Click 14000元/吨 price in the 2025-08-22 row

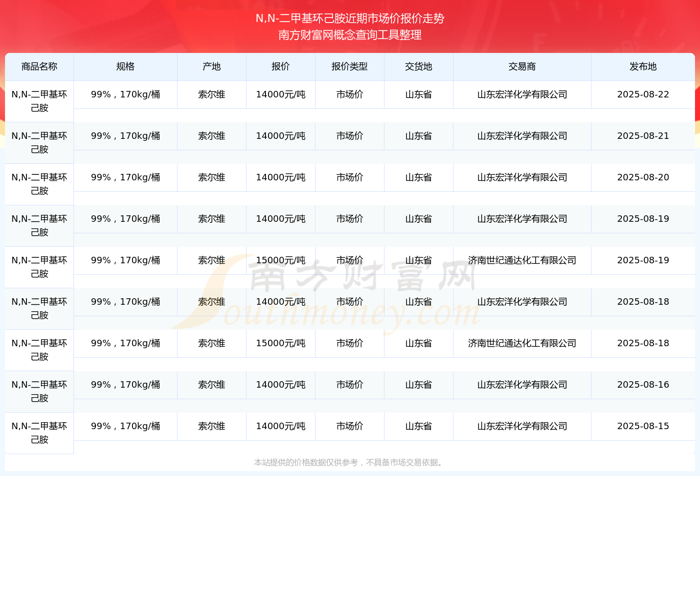[x=280, y=94]
